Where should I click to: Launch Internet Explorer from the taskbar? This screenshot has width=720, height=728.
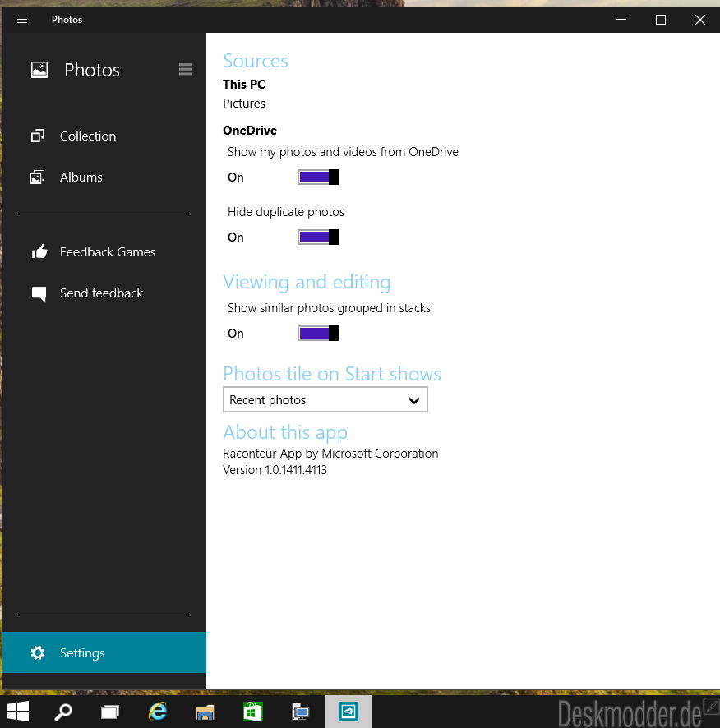pyautogui.click(x=158, y=712)
